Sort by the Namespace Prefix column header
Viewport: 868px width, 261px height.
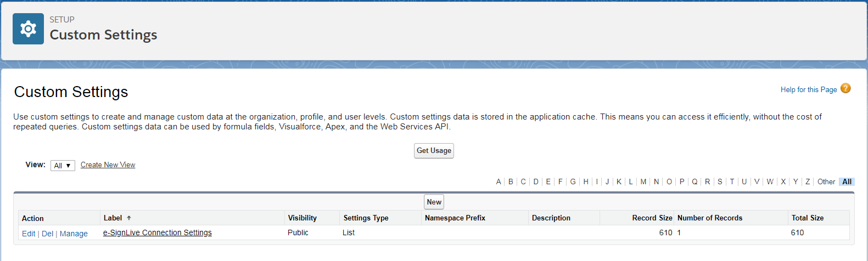coord(455,218)
